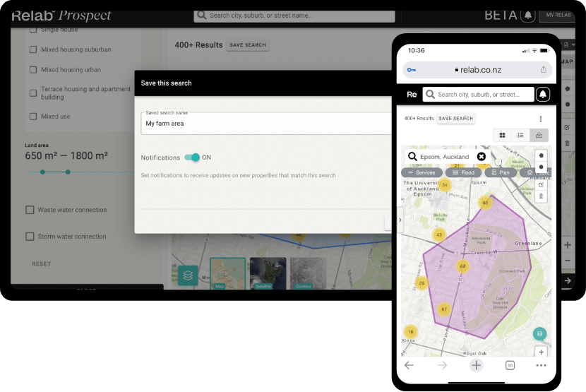Viewport: 586px width, 392px height.
Task: Select the Services layer chip on the map
Action: coord(421,172)
